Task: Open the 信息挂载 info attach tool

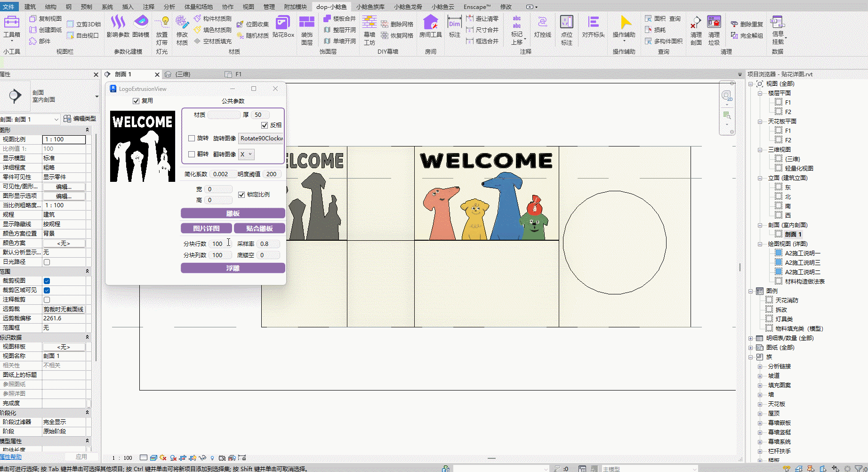Action: pyautogui.click(x=778, y=31)
